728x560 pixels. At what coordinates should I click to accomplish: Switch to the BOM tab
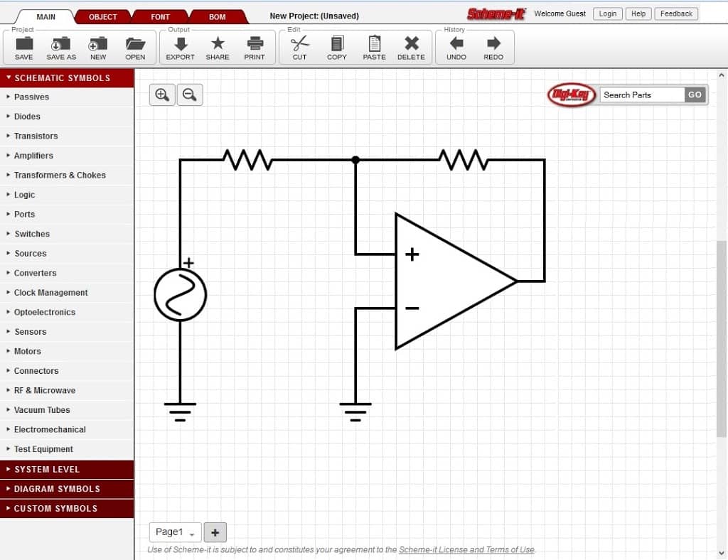click(216, 15)
